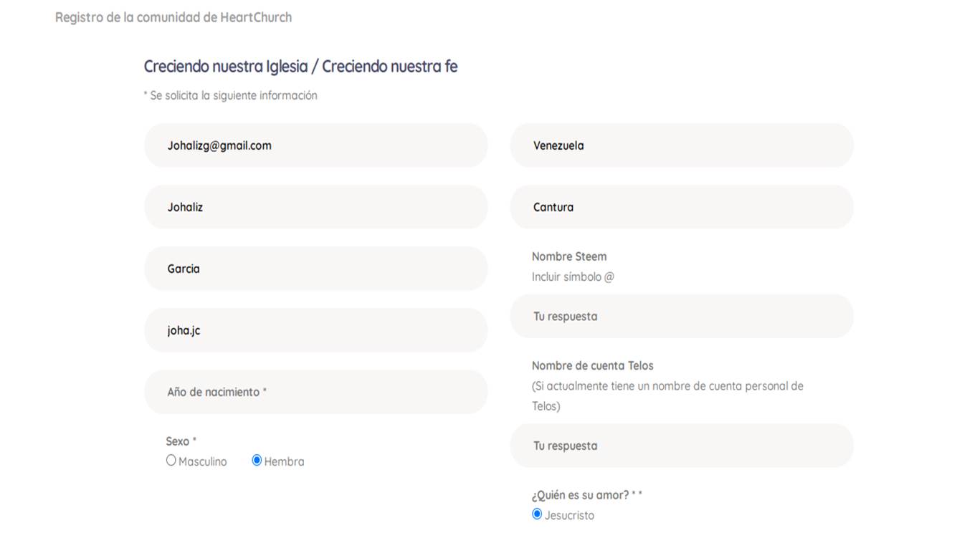The image size is (980, 548).
Task: Click the Sexo field label
Action: click(181, 441)
